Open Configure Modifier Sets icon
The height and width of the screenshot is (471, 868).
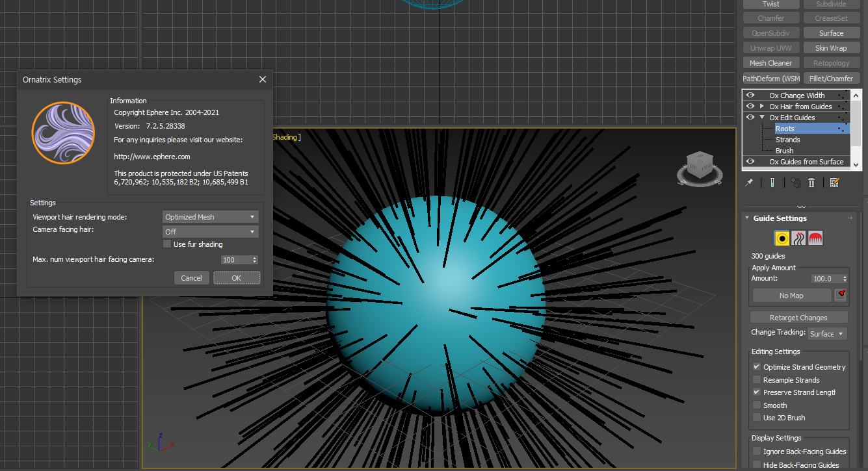point(834,183)
